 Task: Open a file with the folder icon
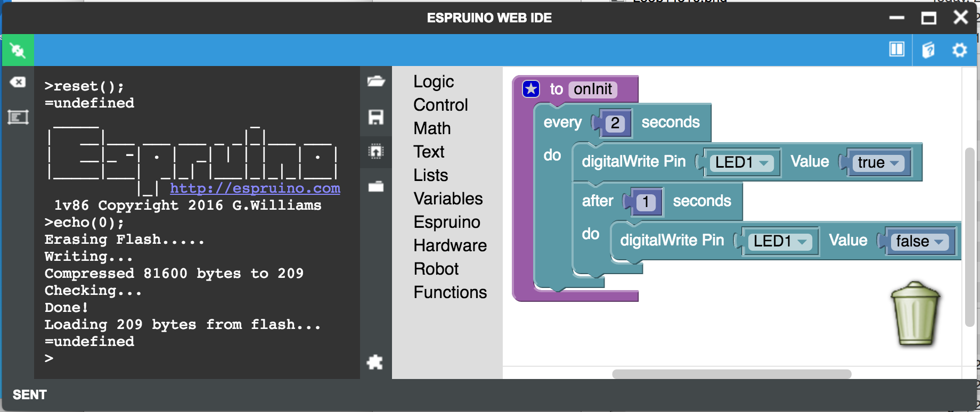[376, 81]
